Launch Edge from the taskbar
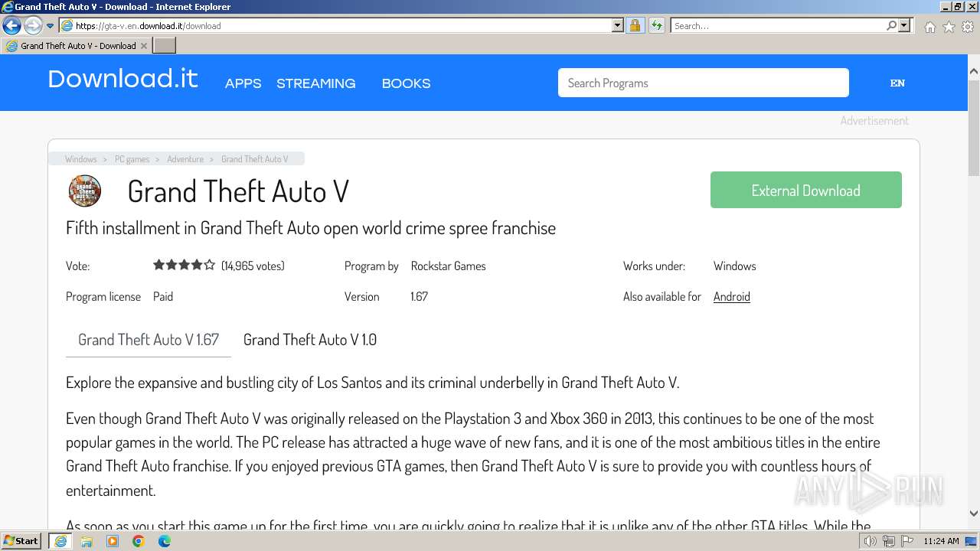The image size is (980, 551). 164,541
